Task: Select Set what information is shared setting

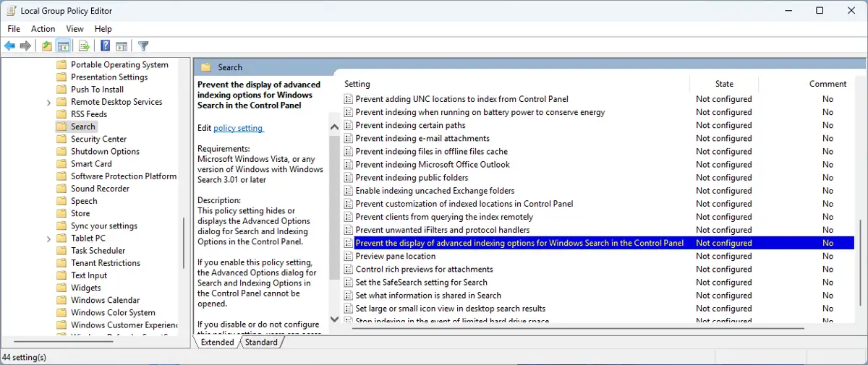Action: pyautogui.click(x=428, y=295)
